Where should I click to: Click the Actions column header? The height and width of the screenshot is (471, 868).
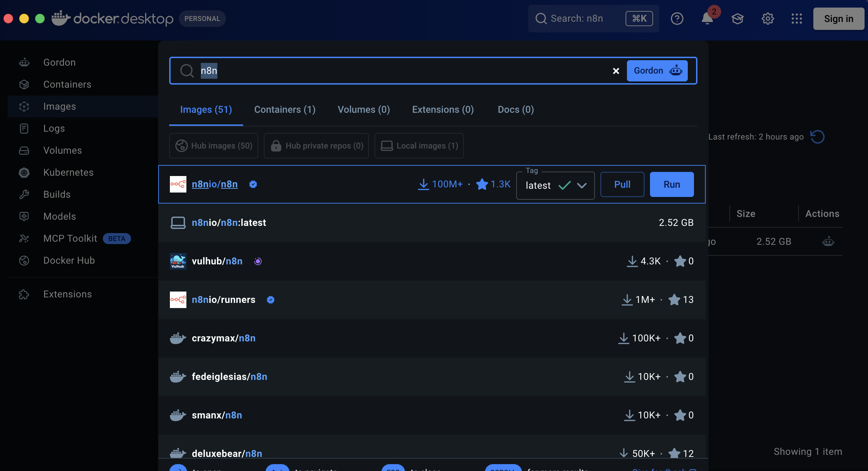coord(822,214)
